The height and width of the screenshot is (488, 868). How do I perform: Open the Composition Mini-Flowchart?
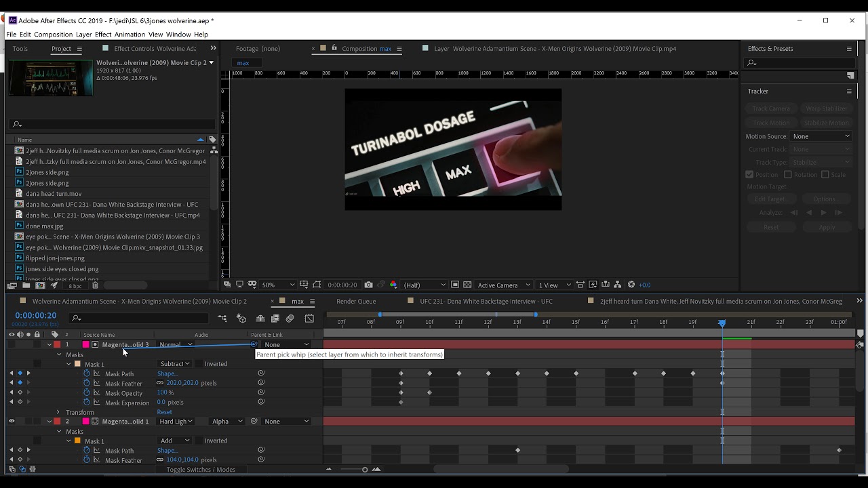(222, 319)
